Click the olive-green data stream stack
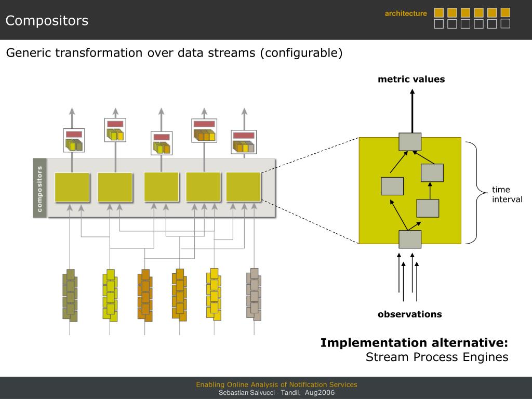 [x=70, y=296]
